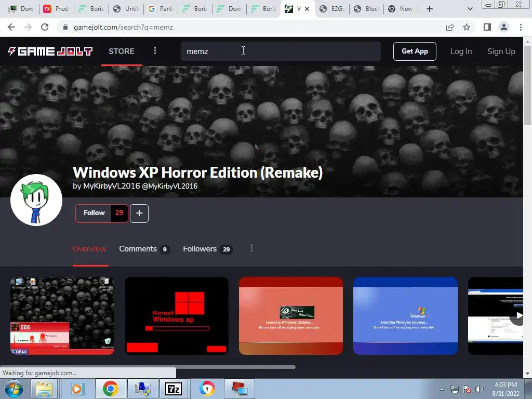532x399 pixels.
Task: Open a new tab with plus button
Action: tap(430, 9)
